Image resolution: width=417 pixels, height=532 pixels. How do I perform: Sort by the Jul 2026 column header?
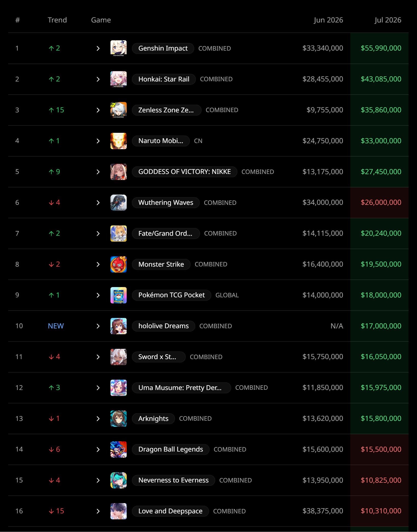[388, 20]
